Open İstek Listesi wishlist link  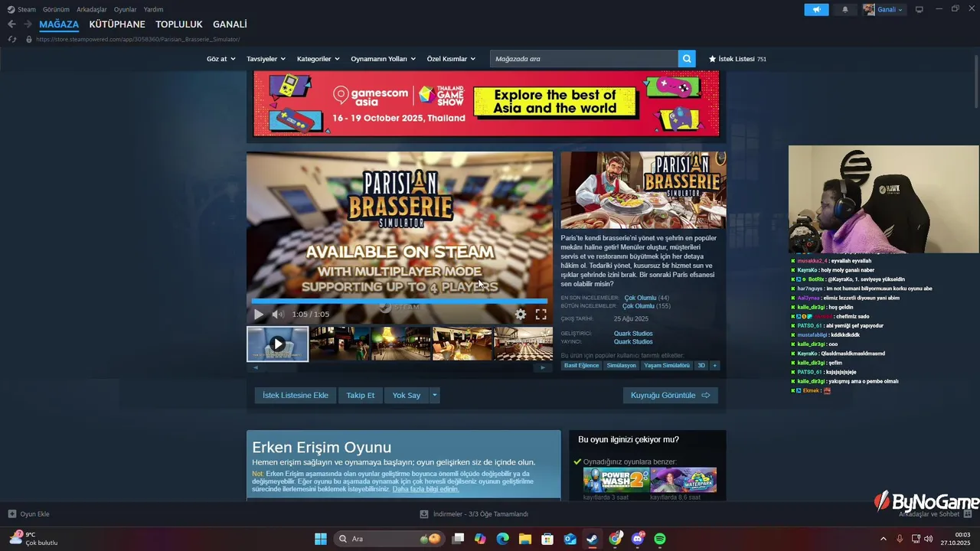(737, 59)
